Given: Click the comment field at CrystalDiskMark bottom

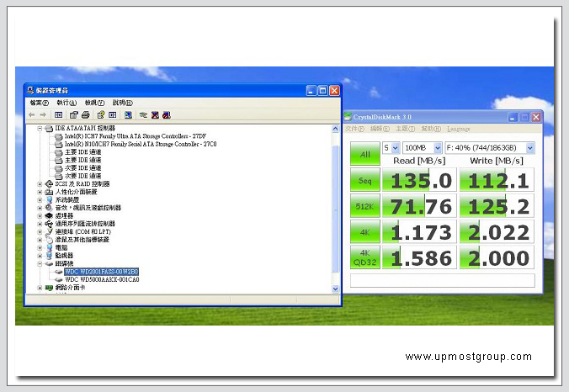Looking at the screenshot, I should click(443, 281).
